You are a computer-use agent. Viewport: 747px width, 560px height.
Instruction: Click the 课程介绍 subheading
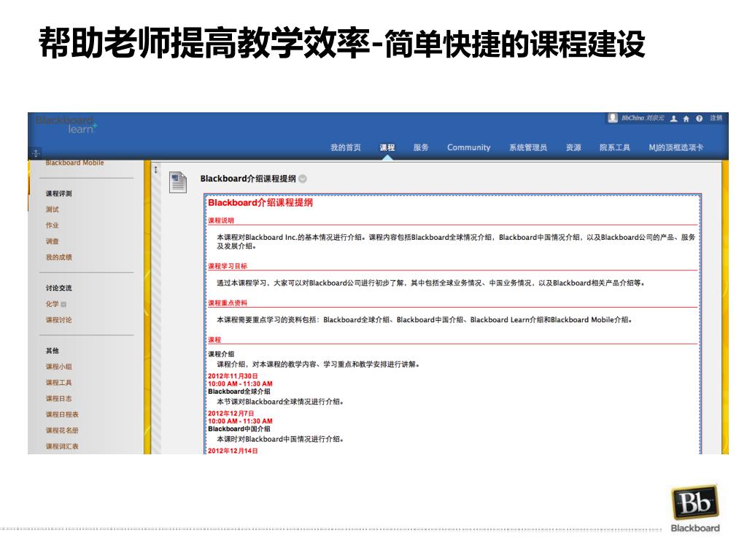(221, 354)
